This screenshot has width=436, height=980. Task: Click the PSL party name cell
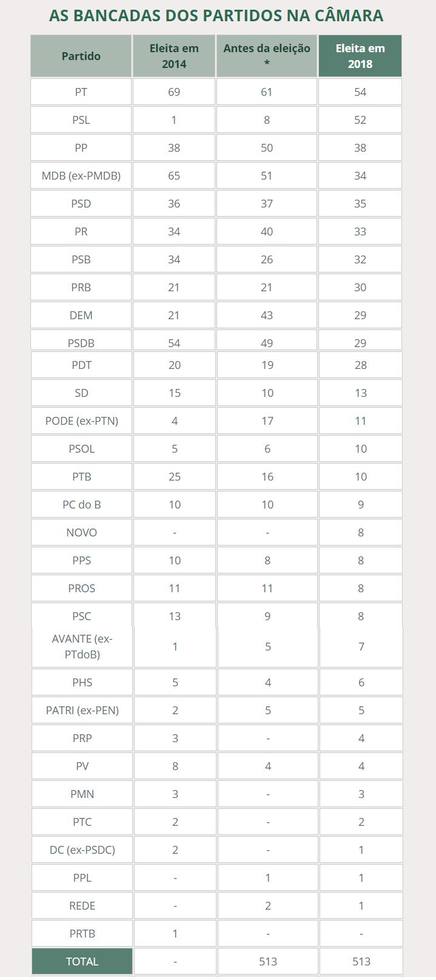(x=81, y=120)
